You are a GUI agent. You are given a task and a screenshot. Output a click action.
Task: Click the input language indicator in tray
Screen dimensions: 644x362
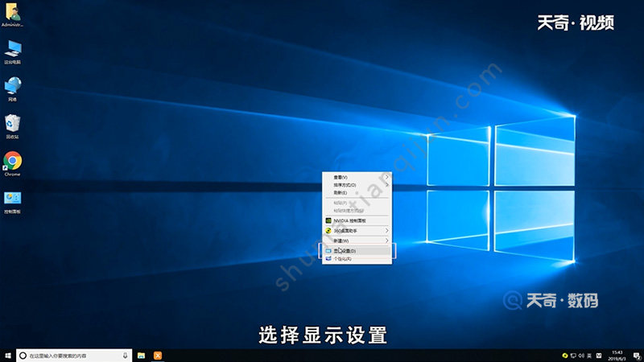589,356
